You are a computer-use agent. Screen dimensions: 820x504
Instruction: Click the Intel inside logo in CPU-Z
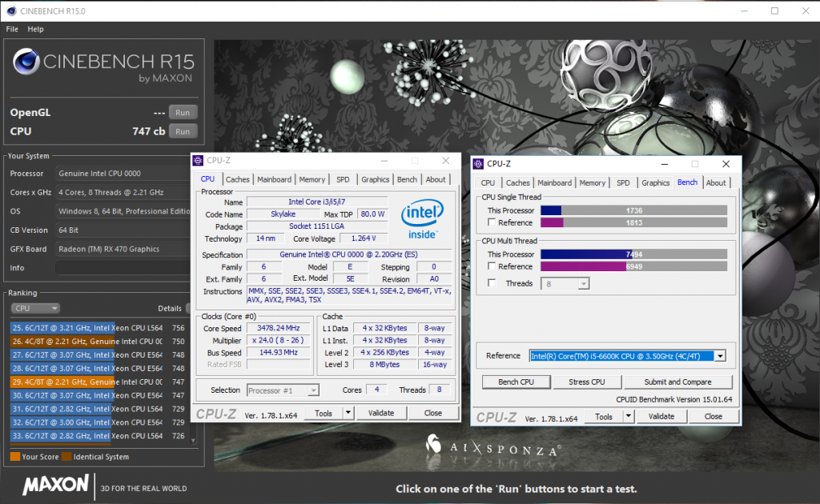(x=422, y=219)
